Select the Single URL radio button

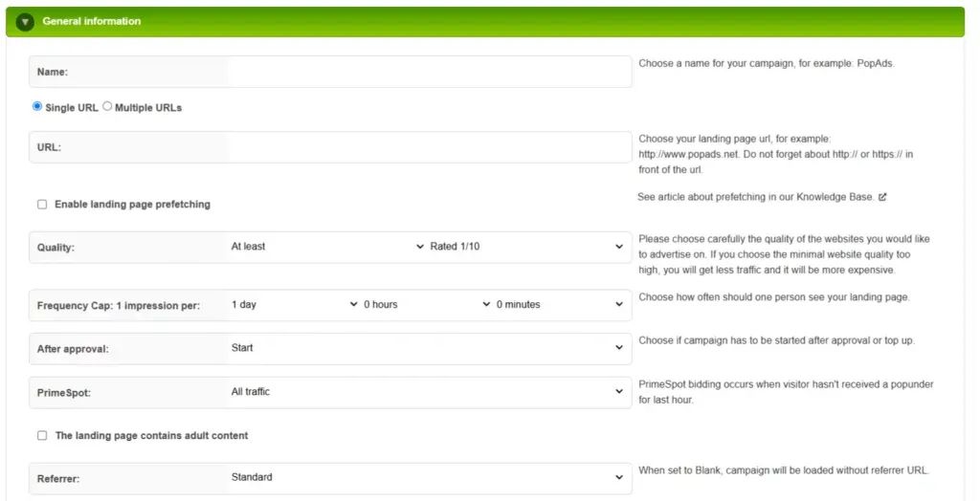[x=37, y=107]
